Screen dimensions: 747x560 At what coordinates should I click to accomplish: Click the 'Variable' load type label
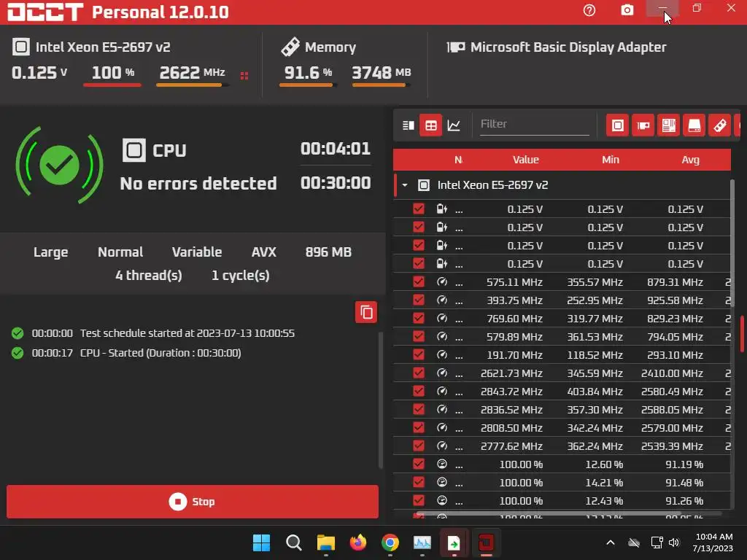(x=197, y=252)
